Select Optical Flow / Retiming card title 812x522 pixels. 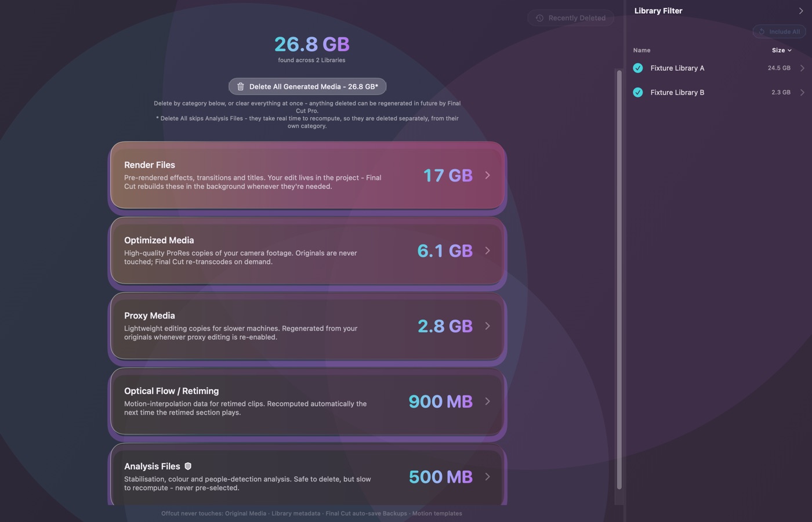172,391
